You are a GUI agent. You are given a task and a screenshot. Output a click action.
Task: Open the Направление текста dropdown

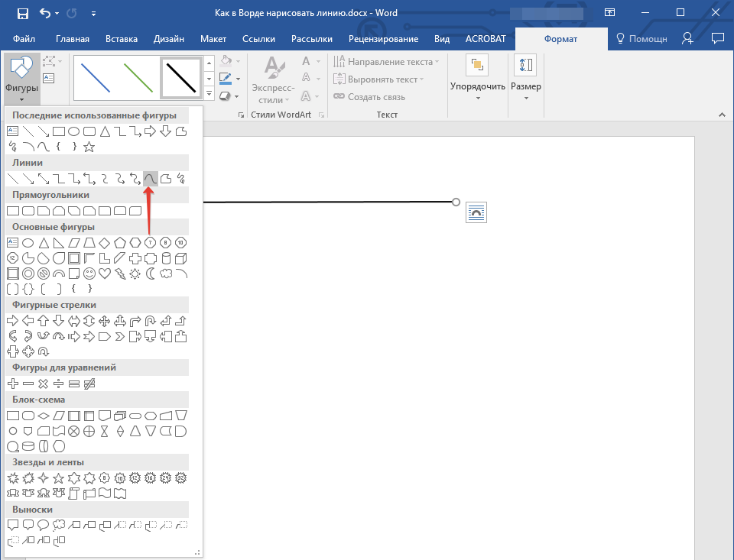point(386,62)
